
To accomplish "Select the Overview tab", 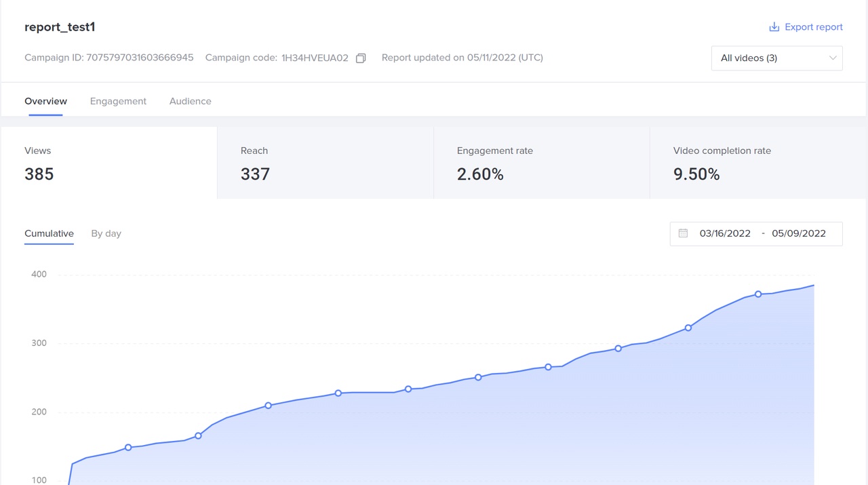I will 45,101.
